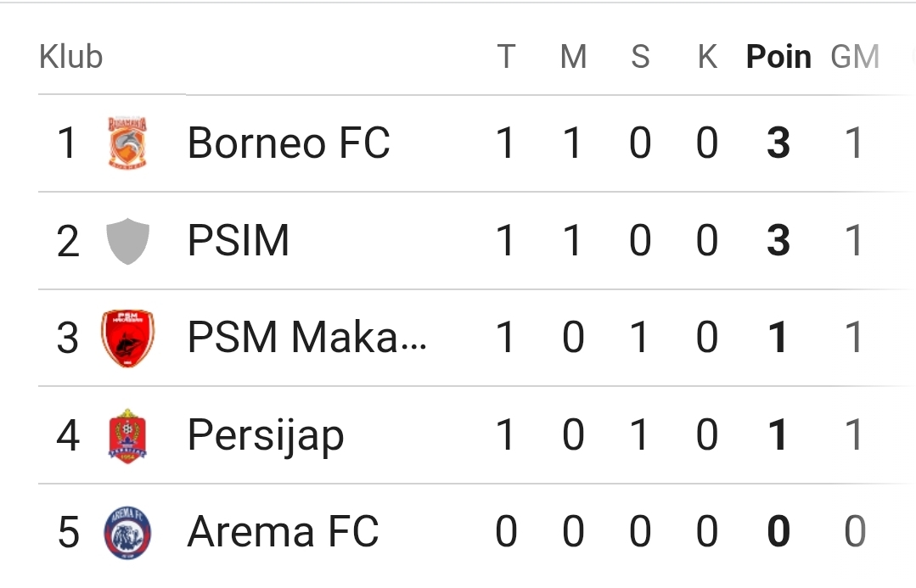Open the Borneo FC team link
The height and width of the screenshot is (588, 916).
click(x=289, y=143)
